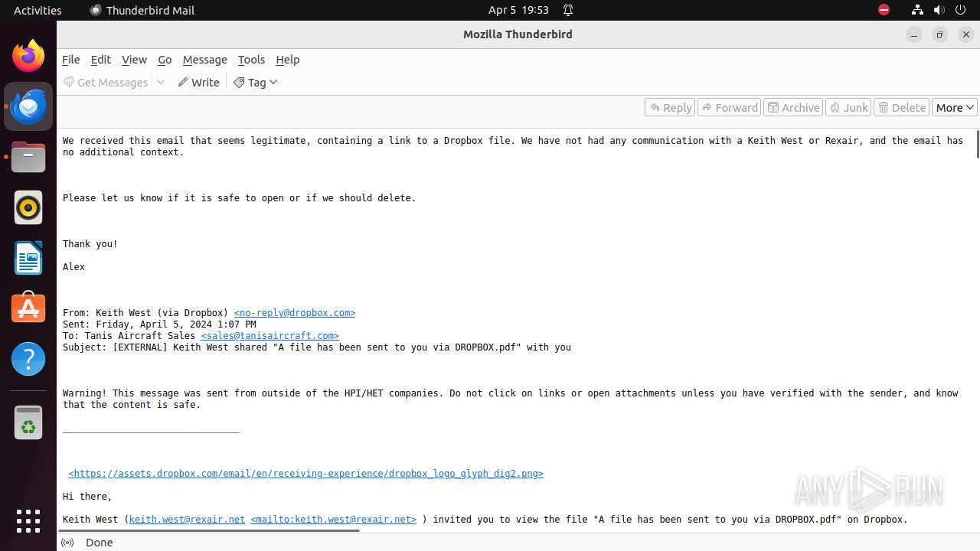The image size is (980, 551).
Task: Open the Trash dock icon
Action: coord(28,422)
